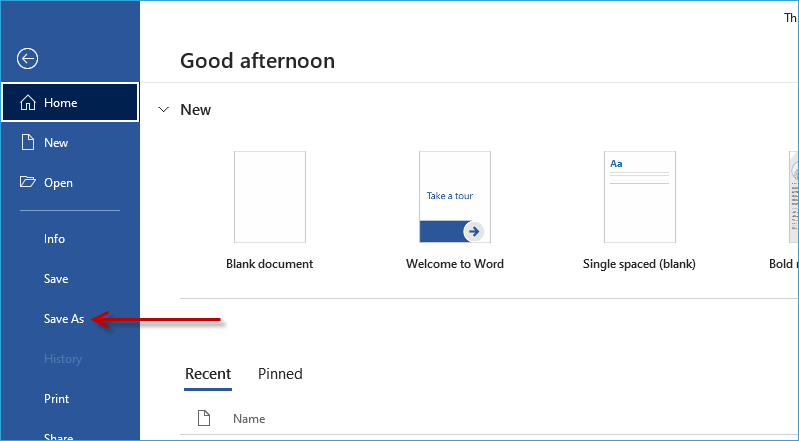Select Save As in the sidebar

(x=64, y=319)
